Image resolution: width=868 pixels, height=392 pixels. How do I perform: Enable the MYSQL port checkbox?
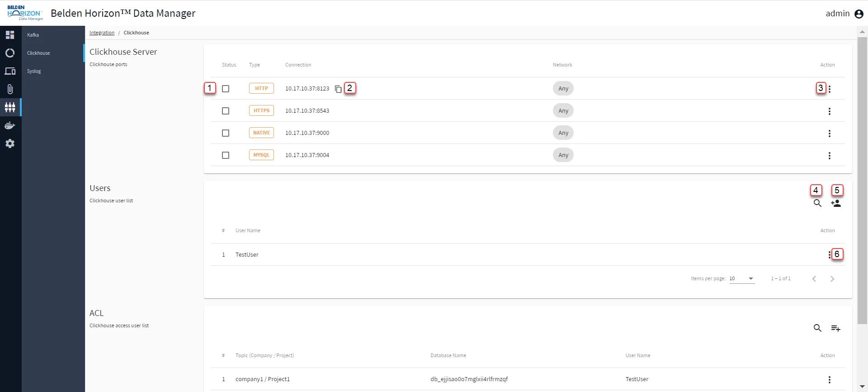pyautogui.click(x=226, y=155)
